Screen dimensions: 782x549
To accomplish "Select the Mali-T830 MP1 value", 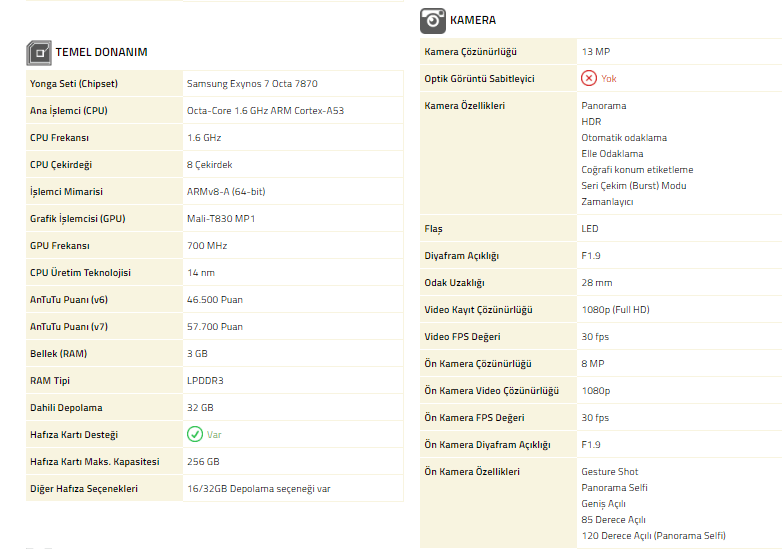I will click(x=221, y=218).
